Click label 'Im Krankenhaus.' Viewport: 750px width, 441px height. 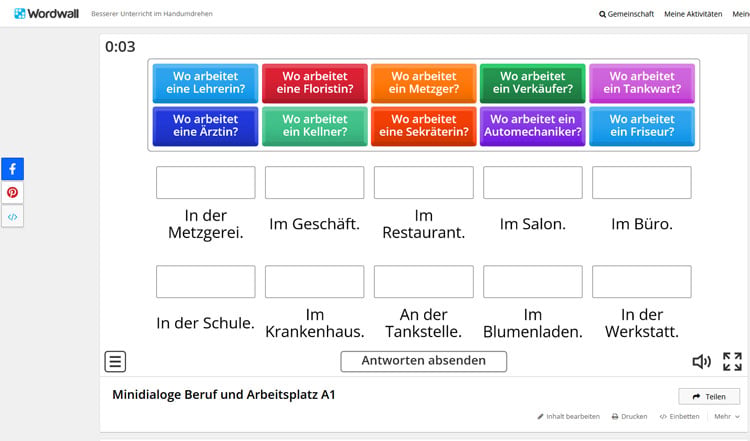click(315, 323)
